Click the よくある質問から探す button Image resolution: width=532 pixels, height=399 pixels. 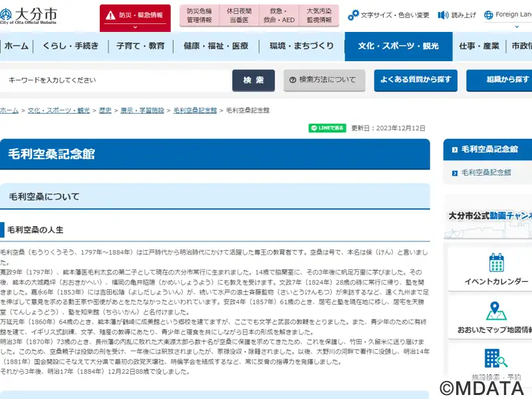tap(415, 80)
